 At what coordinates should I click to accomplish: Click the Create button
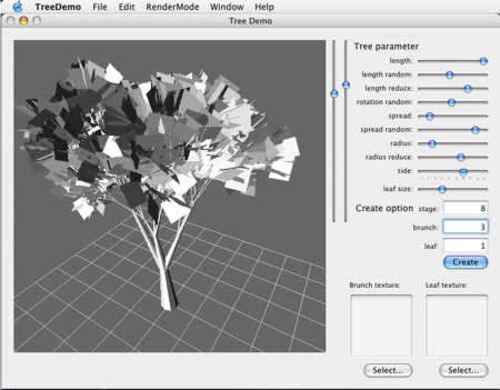tap(465, 262)
